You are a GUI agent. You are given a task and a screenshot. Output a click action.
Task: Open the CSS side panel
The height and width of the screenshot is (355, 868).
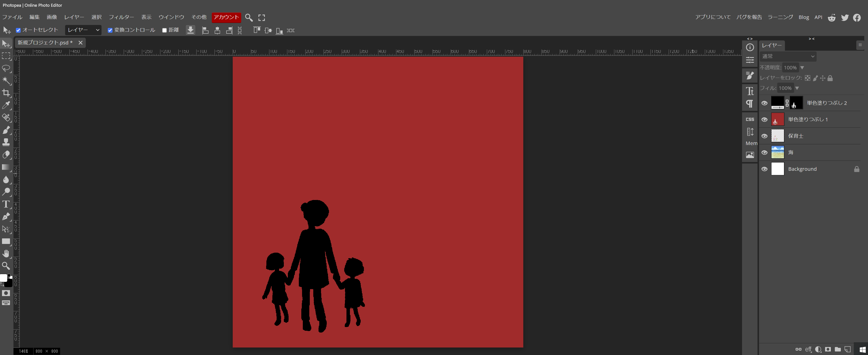(x=750, y=119)
